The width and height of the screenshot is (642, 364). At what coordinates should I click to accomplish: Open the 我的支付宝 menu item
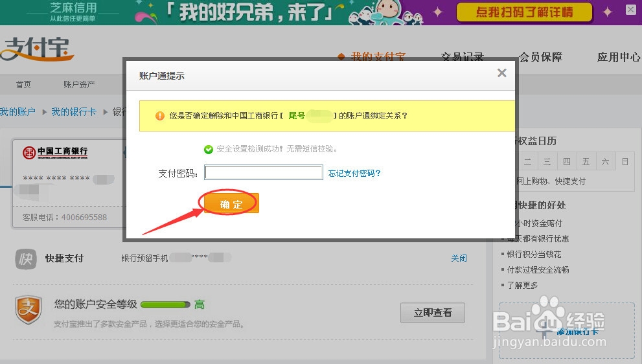tap(378, 56)
